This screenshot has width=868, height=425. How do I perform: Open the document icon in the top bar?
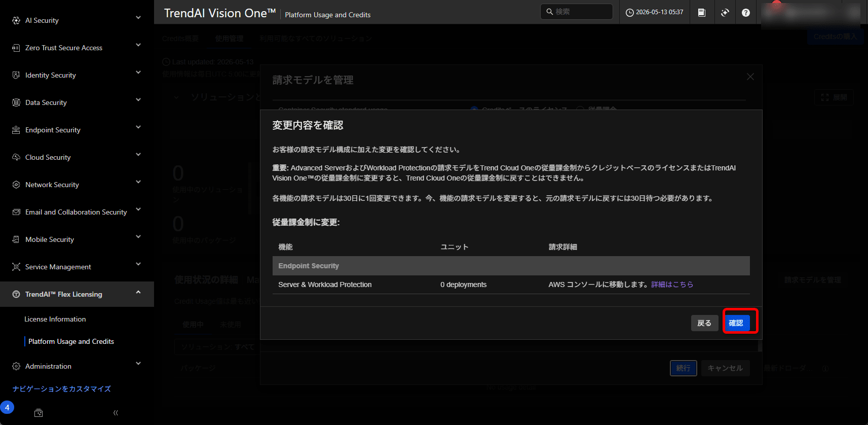[x=702, y=12]
